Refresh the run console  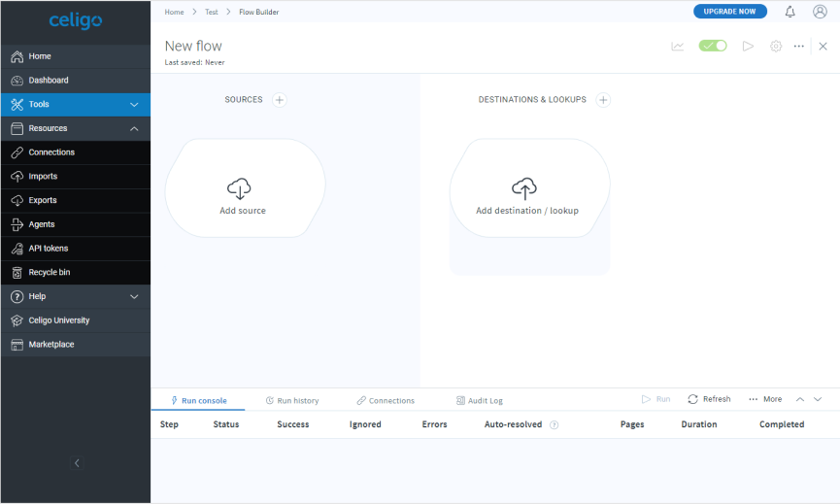tap(709, 399)
